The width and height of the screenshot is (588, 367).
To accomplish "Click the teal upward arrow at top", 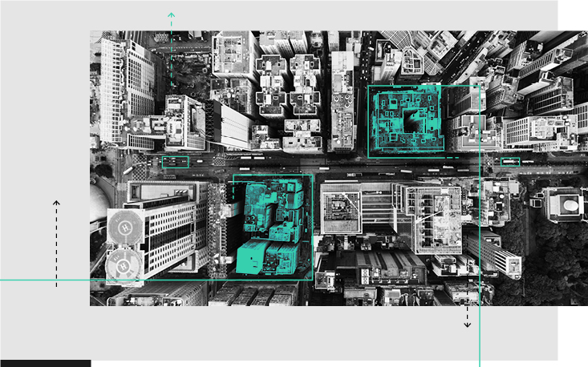I will (x=171, y=15).
